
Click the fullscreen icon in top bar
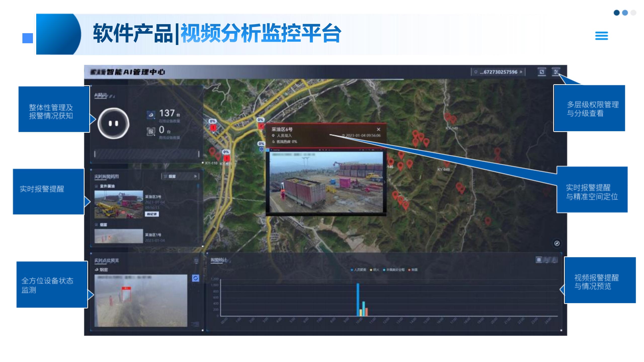point(542,72)
